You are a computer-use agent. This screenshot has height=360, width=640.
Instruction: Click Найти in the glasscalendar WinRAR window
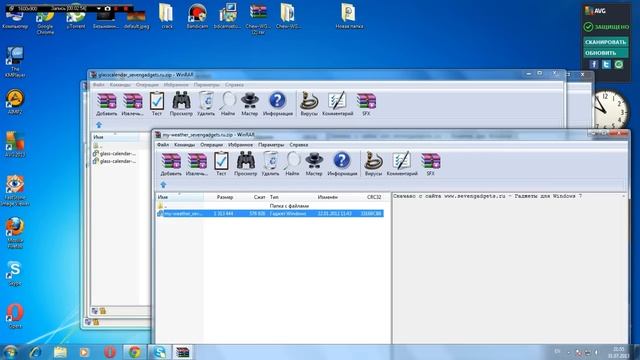tap(228, 104)
